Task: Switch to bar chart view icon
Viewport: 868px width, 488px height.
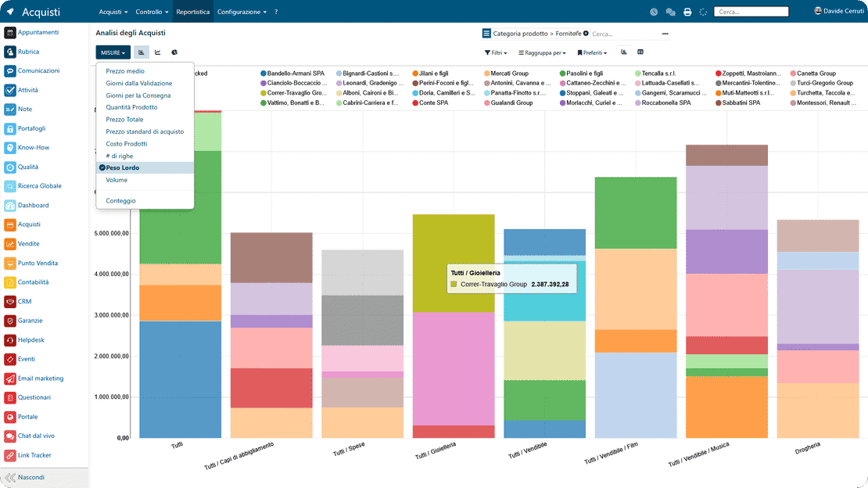Action: pos(142,52)
